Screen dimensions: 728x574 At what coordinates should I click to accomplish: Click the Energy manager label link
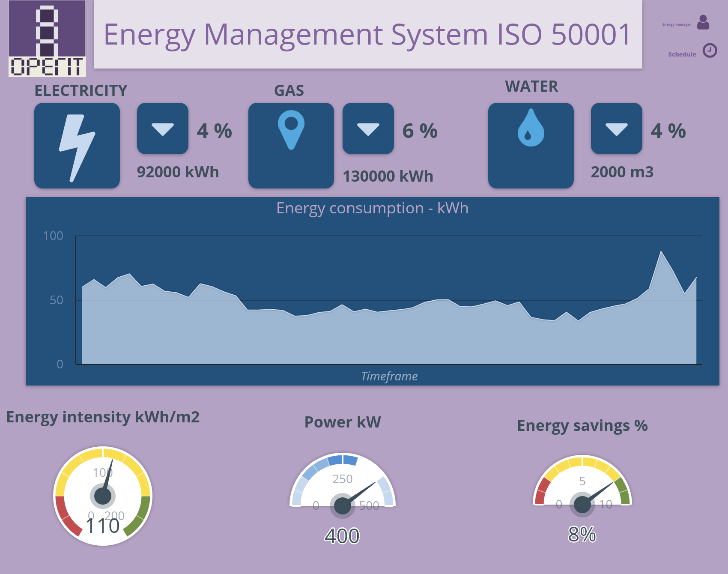[676, 24]
